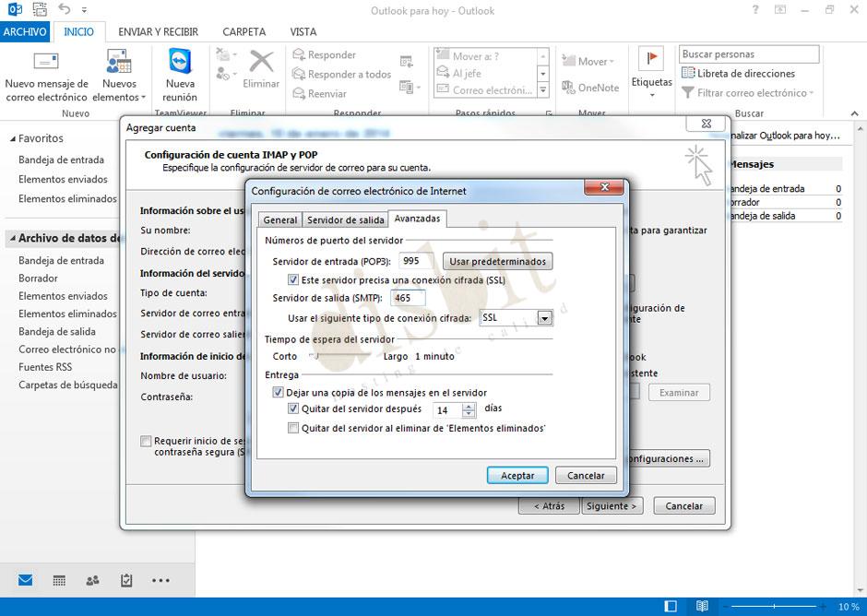Open the People view icon
867x616 pixels.
(92, 580)
